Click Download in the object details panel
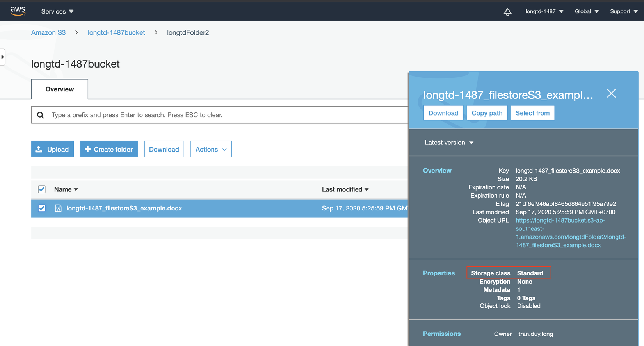This screenshot has width=644, height=346. (443, 113)
